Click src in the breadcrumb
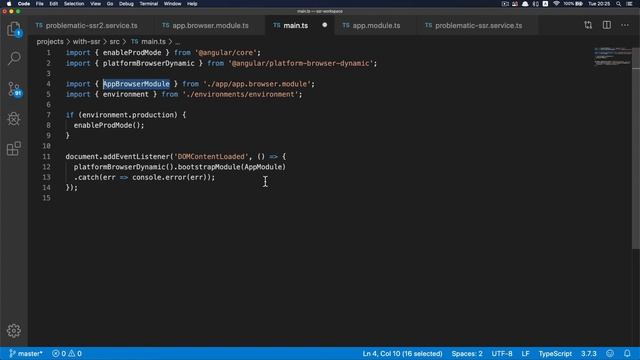 coord(114,42)
